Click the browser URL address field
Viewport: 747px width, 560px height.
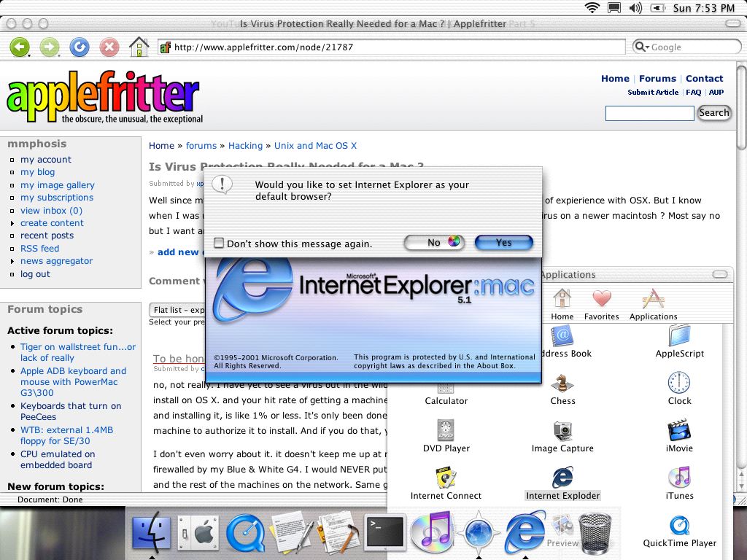click(391, 47)
